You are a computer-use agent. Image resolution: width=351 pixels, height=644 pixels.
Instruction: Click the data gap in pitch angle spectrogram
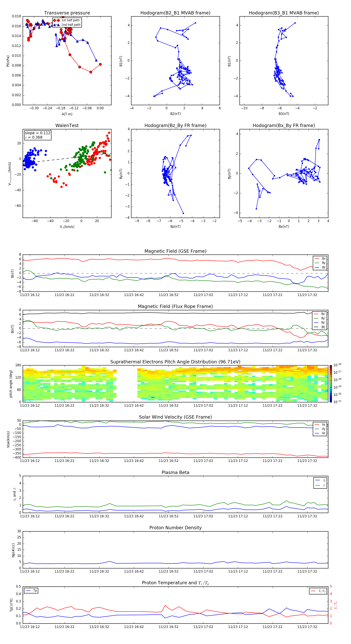(x=127, y=384)
